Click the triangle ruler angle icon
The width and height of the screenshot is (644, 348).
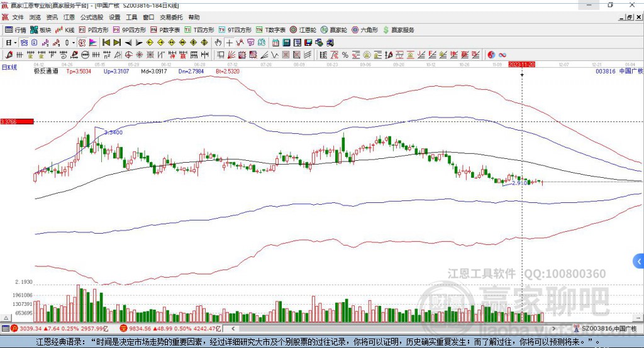[x=118, y=55]
